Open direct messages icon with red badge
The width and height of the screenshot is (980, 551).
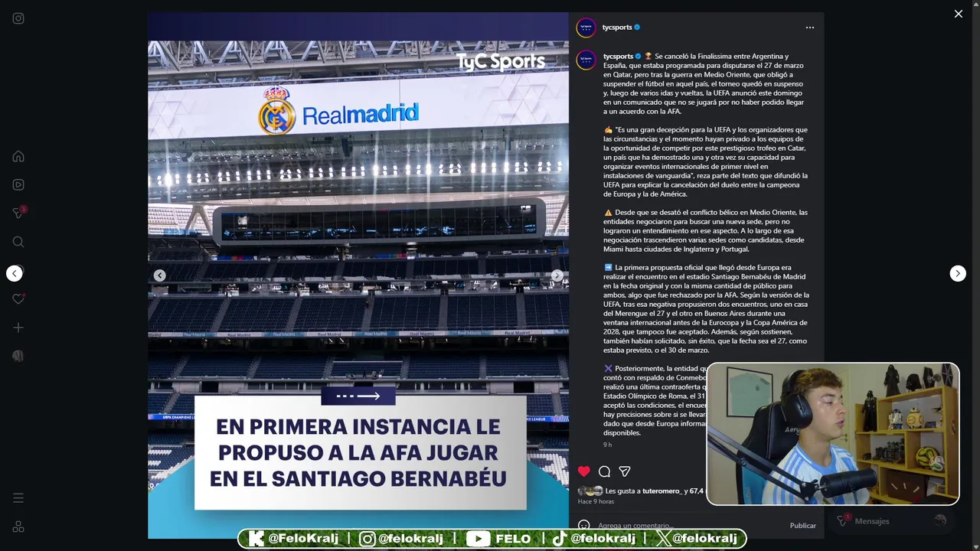tap(19, 213)
